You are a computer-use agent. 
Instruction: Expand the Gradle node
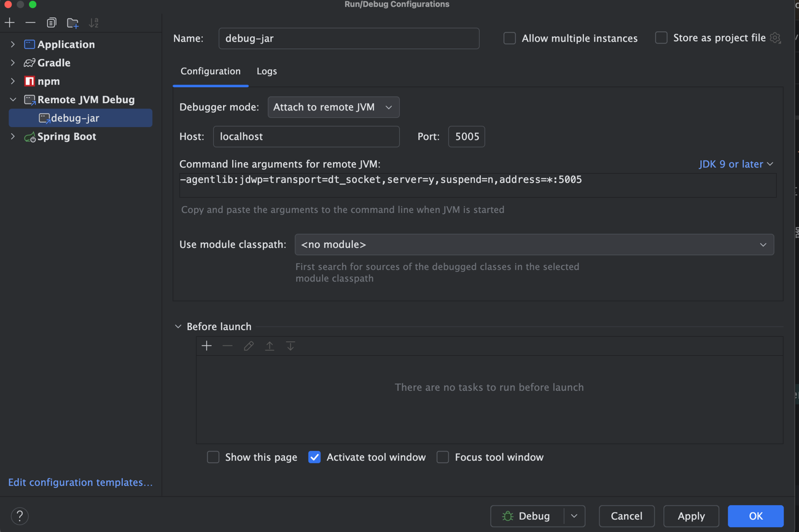click(13, 63)
